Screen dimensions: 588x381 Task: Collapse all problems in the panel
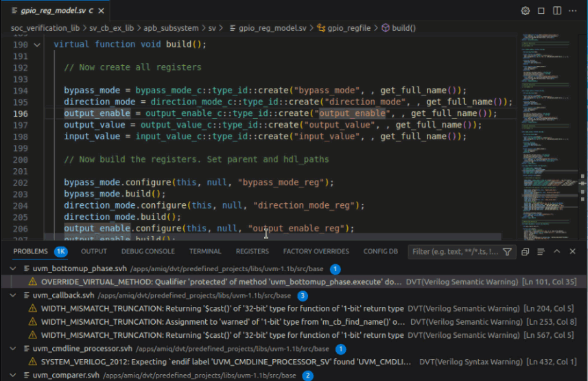(x=525, y=252)
